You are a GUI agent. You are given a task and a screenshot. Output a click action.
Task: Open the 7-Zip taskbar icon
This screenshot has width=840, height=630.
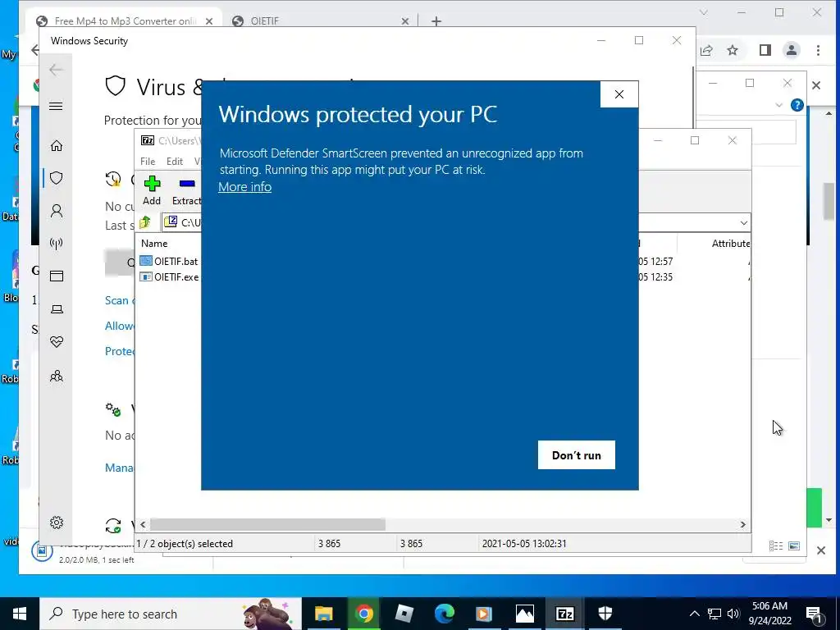click(564, 614)
